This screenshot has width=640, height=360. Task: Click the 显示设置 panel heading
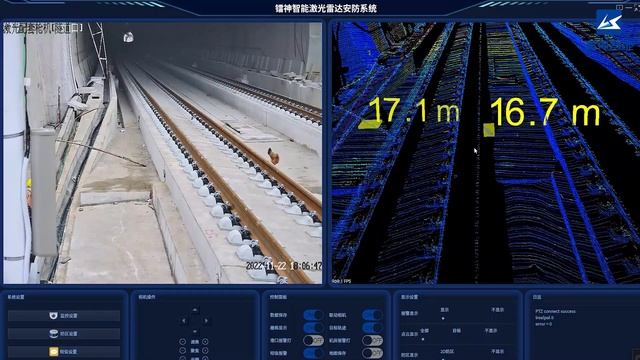(409, 297)
